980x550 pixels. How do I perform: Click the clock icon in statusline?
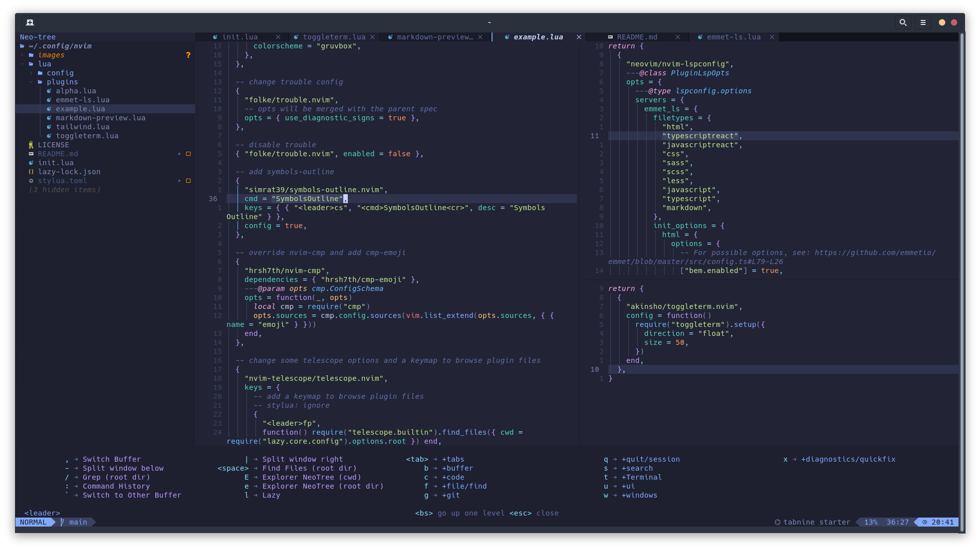[925, 522]
